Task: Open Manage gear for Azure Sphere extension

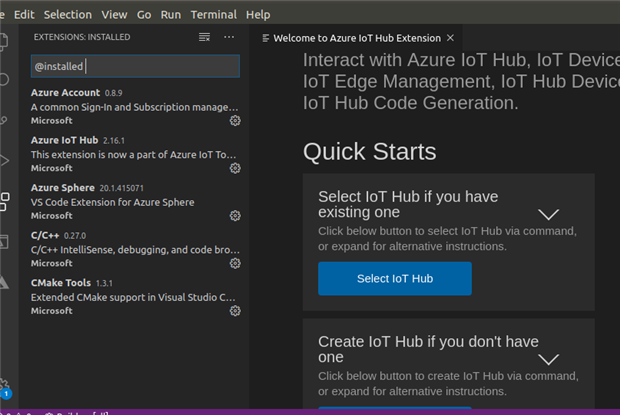Action: pyautogui.click(x=235, y=216)
